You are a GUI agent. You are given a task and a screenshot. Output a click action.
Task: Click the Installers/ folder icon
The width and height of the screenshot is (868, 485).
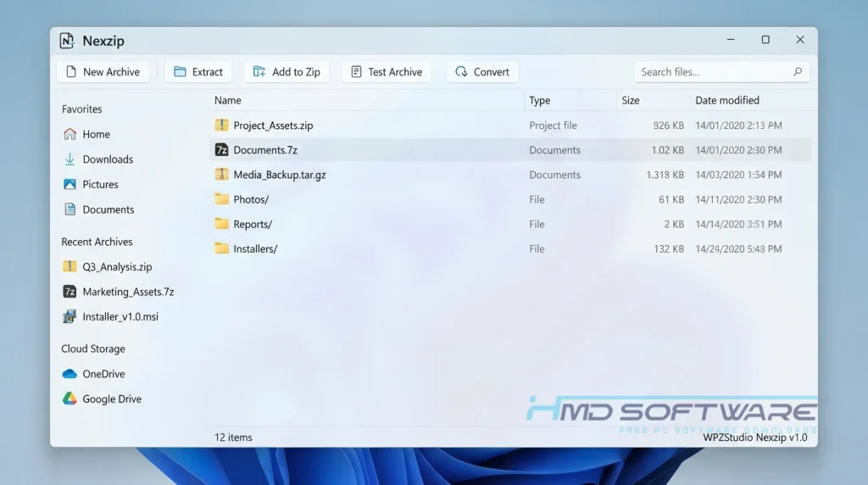(x=221, y=248)
